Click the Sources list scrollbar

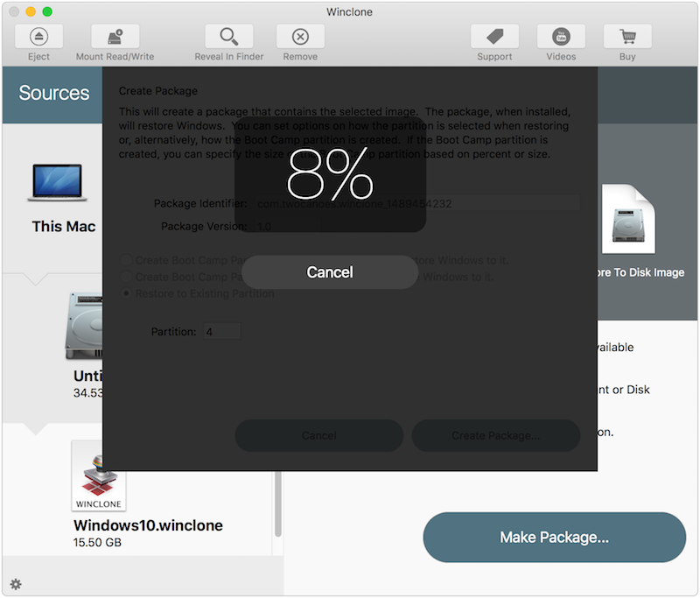pyautogui.click(x=278, y=503)
